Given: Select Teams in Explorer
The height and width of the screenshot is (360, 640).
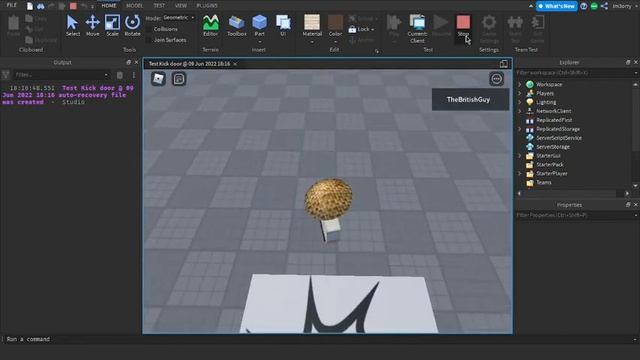Looking at the screenshot, I should 543,182.
